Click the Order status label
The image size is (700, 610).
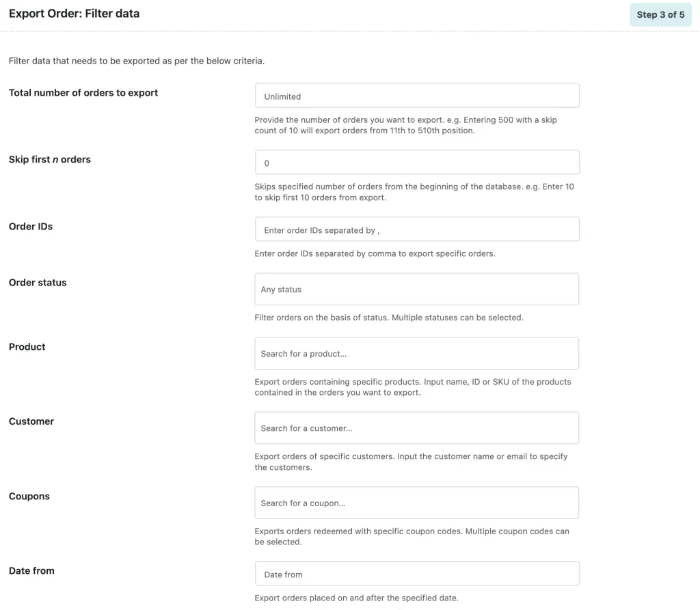tap(38, 282)
